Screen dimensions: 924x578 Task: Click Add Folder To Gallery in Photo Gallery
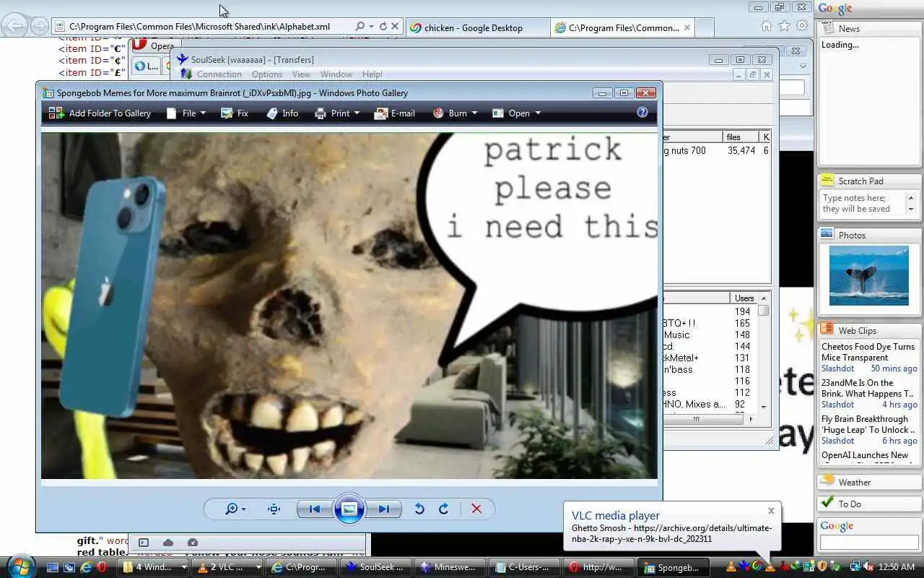click(100, 113)
